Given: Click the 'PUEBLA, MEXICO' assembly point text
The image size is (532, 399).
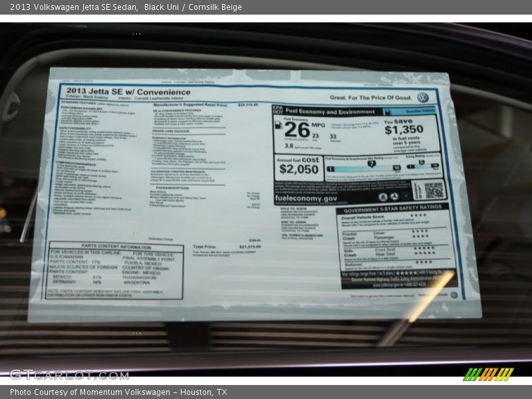Looking at the screenshot, I should point(143,263).
